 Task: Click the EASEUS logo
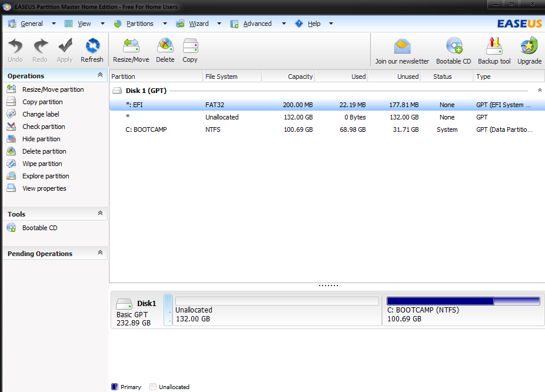tap(519, 24)
